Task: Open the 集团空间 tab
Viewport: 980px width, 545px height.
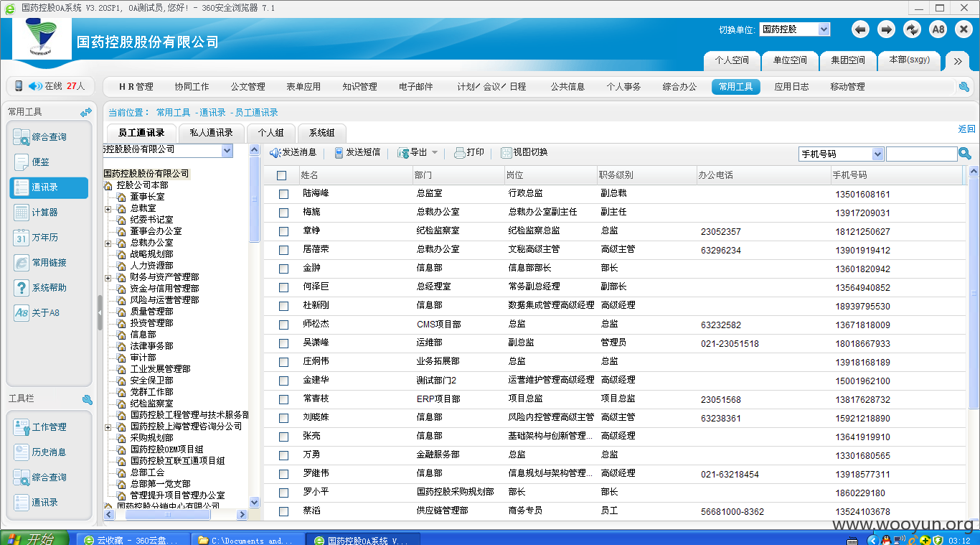Action: point(848,60)
